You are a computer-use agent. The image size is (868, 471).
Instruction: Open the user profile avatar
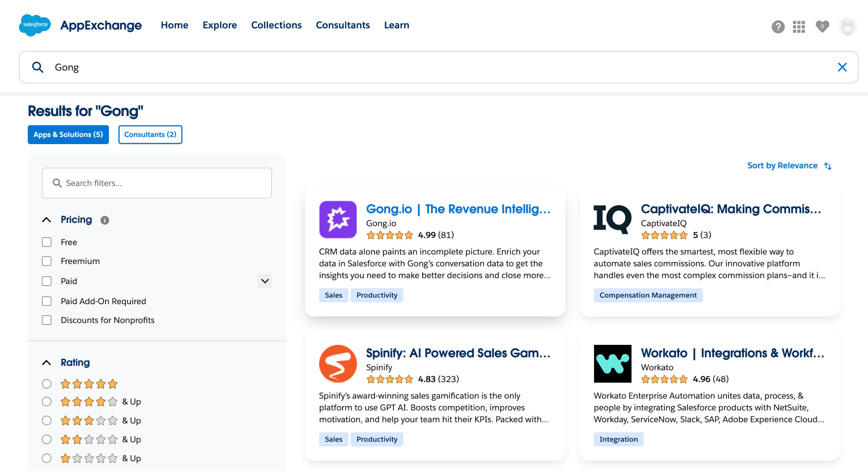point(847,26)
